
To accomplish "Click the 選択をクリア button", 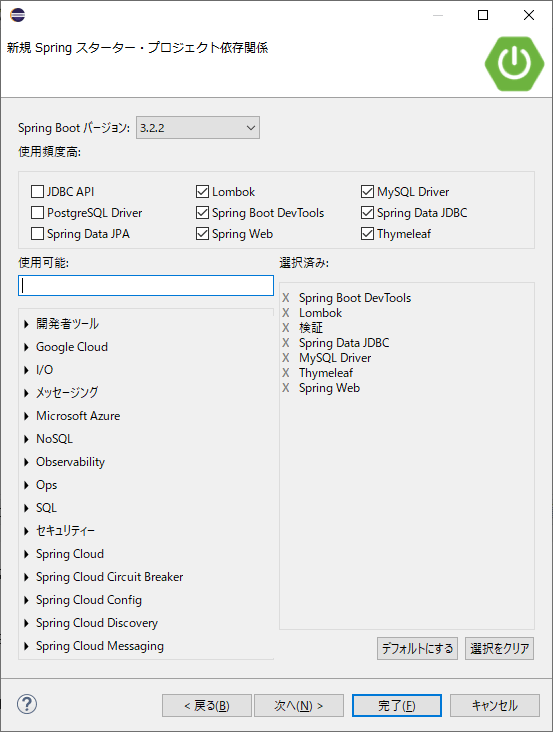I will tap(499, 648).
